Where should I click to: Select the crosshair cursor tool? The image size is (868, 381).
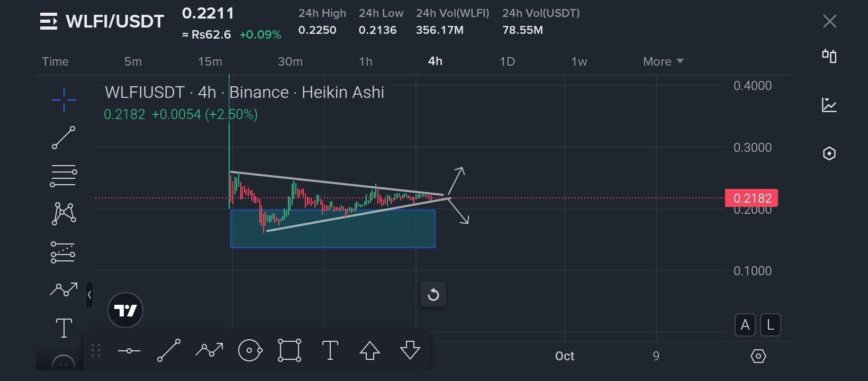(64, 99)
